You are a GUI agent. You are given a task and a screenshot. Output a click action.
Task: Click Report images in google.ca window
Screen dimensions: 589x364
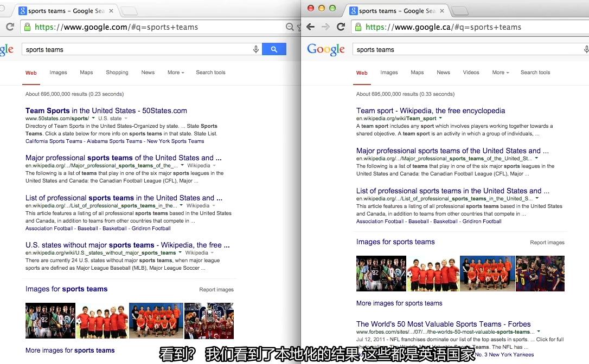pos(547,243)
